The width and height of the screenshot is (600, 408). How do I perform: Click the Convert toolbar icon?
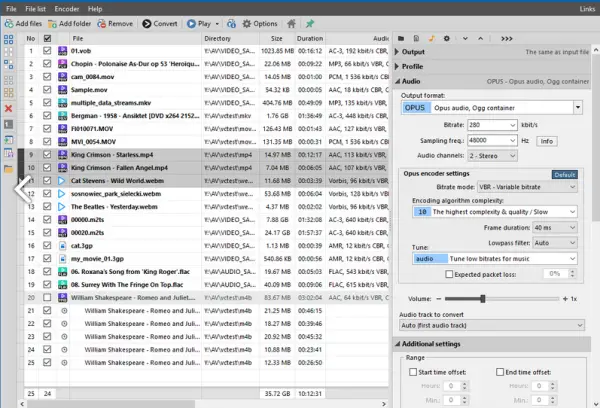pos(147,24)
